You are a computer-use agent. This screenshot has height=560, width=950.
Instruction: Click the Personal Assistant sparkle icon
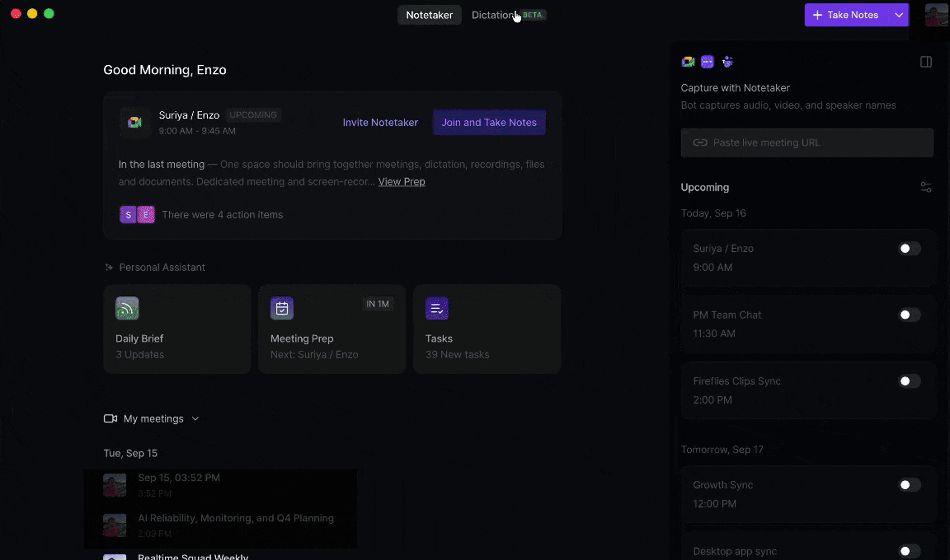tap(109, 268)
